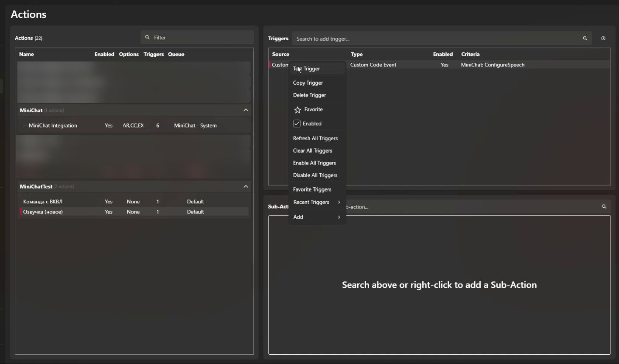Choose Disable All Triggers option

point(315,175)
